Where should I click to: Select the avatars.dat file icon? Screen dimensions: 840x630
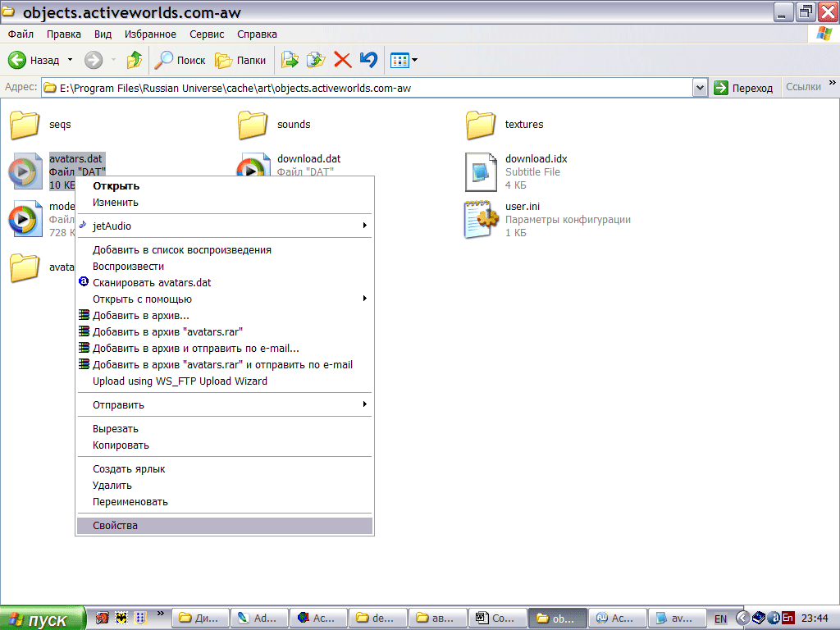(25, 171)
